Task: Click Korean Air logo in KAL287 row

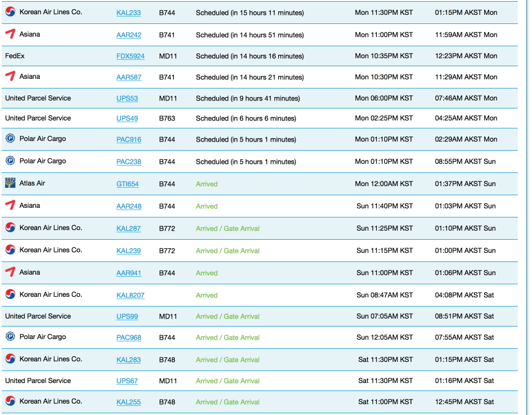Action: (x=10, y=228)
